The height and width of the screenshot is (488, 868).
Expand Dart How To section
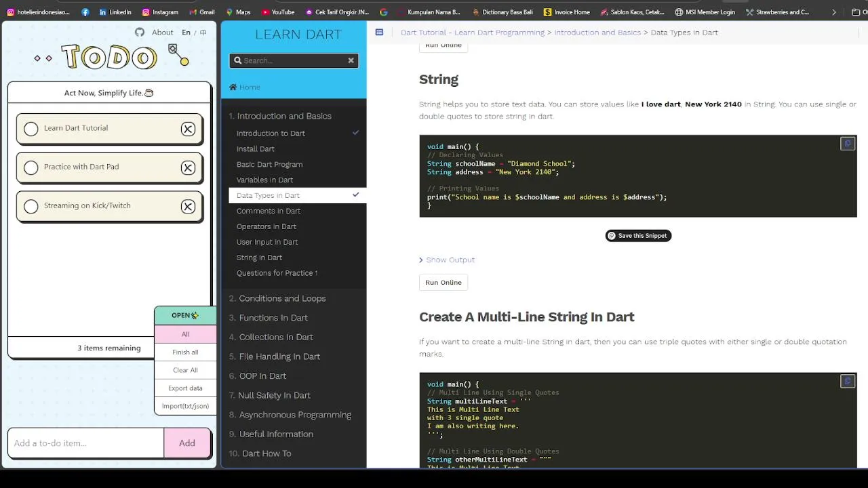(260, 453)
